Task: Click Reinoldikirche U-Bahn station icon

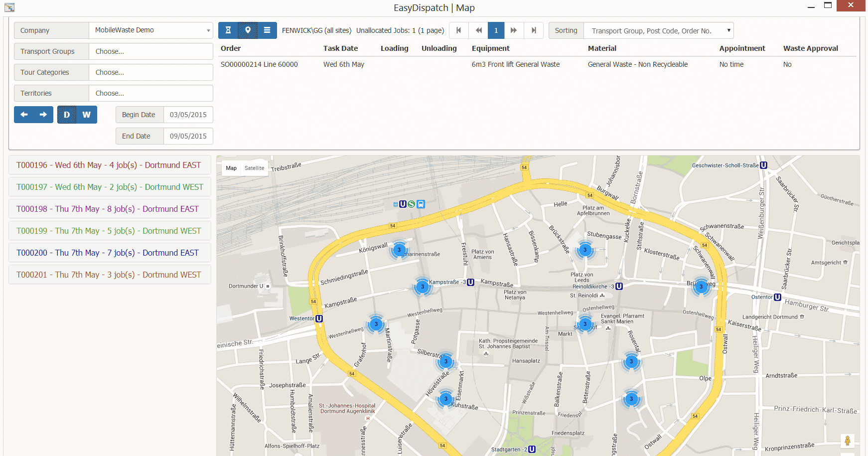Action: pyautogui.click(x=619, y=287)
